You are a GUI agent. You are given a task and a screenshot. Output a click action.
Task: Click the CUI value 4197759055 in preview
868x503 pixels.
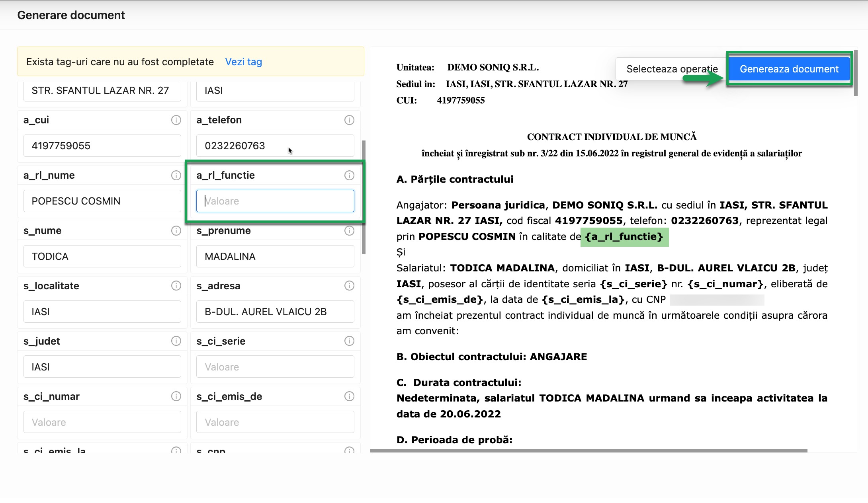point(461,100)
